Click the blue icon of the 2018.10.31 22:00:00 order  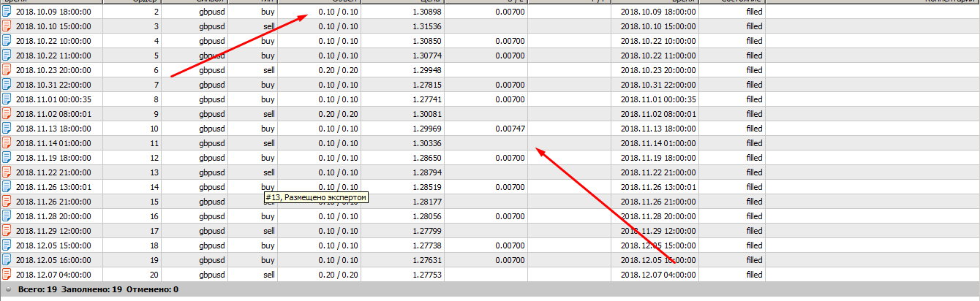7,85
